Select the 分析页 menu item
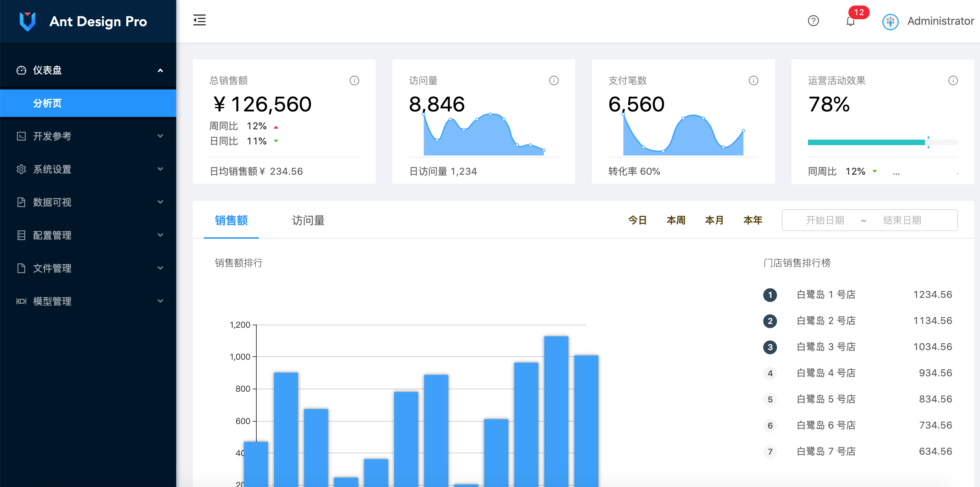The image size is (980, 487). (x=88, y=103)
